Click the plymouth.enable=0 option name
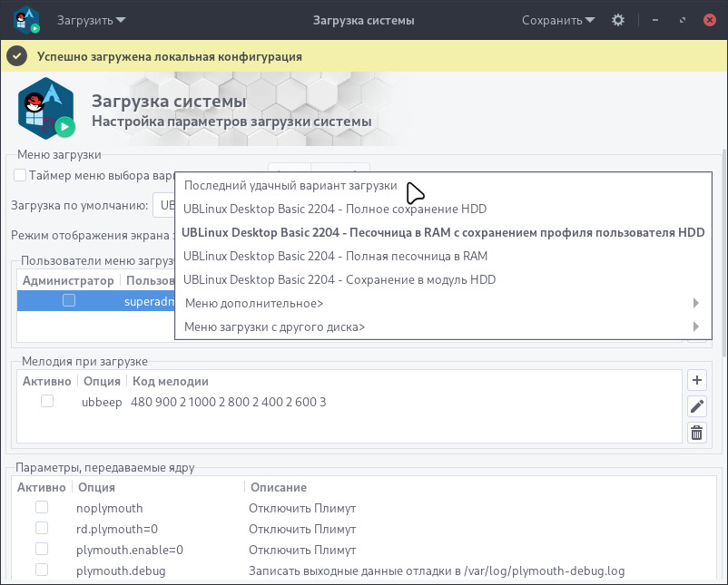Viewport: 728px width, 585px height. pyautogui.click(x=130, y=551)
